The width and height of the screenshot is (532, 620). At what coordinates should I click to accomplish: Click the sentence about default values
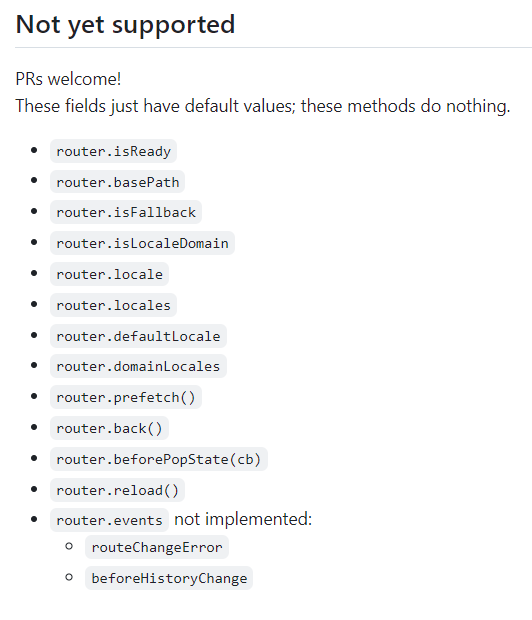[x=263, y=106]
